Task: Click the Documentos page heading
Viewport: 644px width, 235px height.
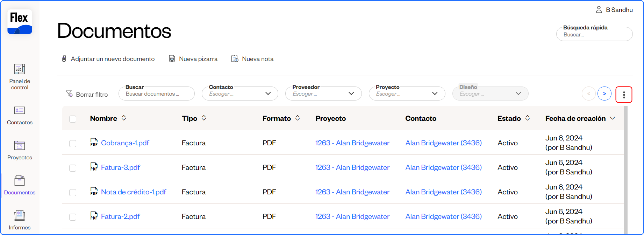Action: (x=114, y=30)
